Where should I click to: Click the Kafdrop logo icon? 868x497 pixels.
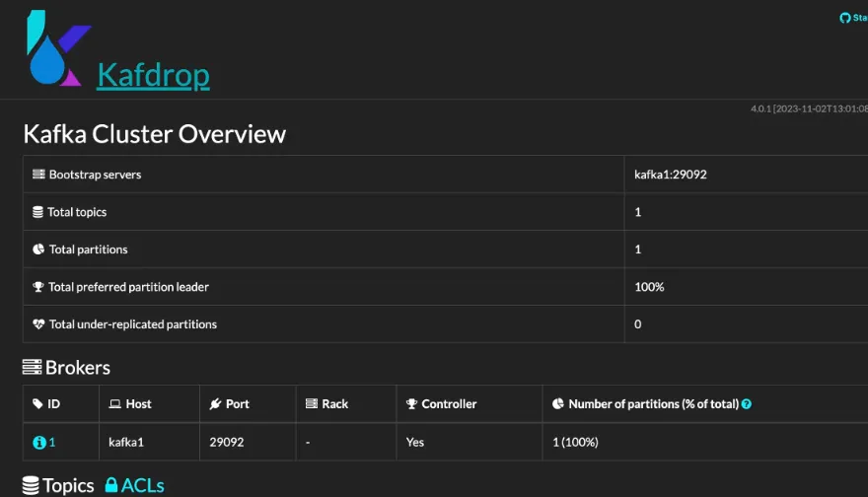(58, 48)
